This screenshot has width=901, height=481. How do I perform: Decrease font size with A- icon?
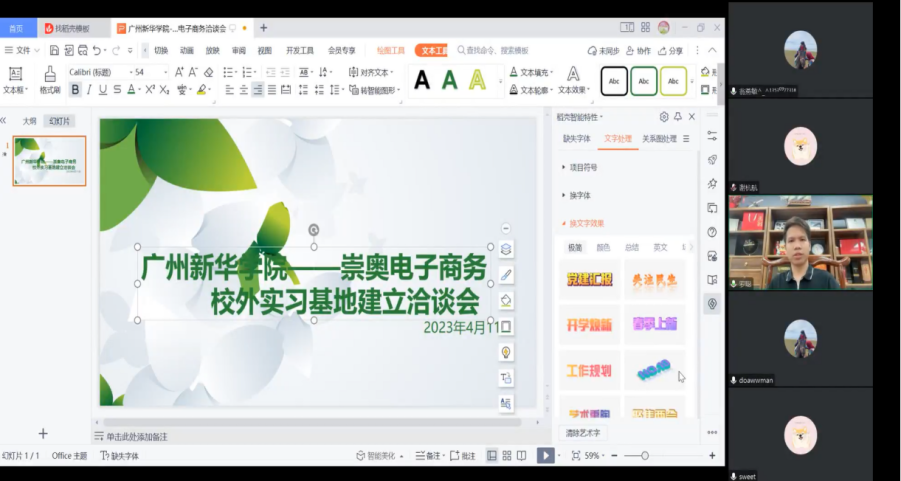click(193, 72)
